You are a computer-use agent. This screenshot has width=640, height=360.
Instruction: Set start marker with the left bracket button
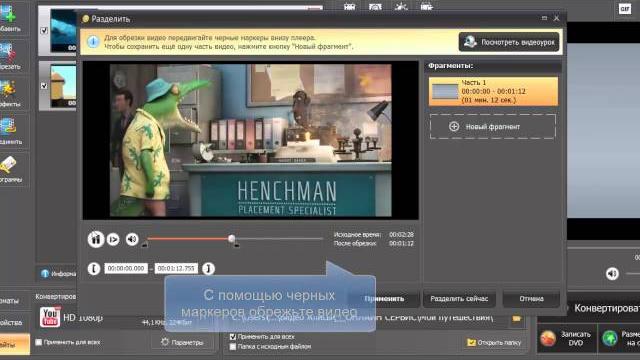pos(94,269)
